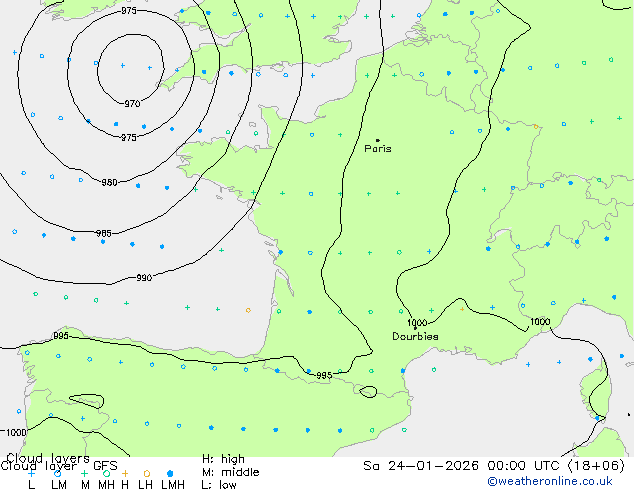
Task: Click the small closed isobar loop in Pyrenees
Action: pos(368,392)
